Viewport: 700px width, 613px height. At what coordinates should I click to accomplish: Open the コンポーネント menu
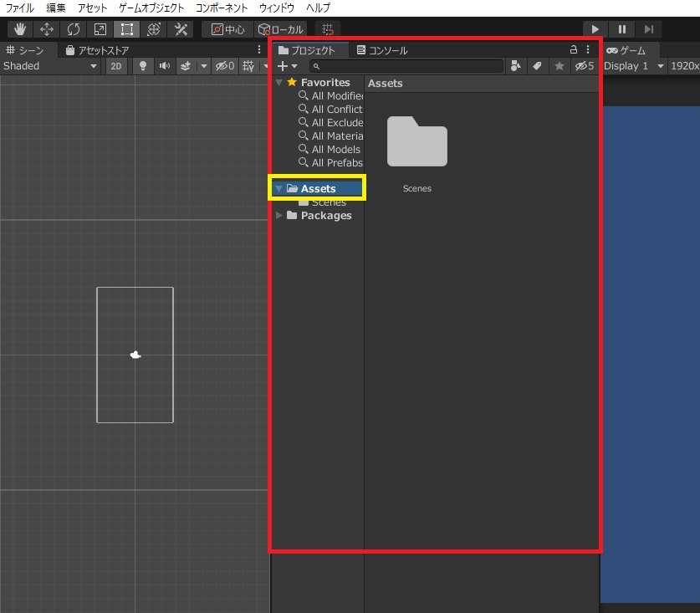222,8
